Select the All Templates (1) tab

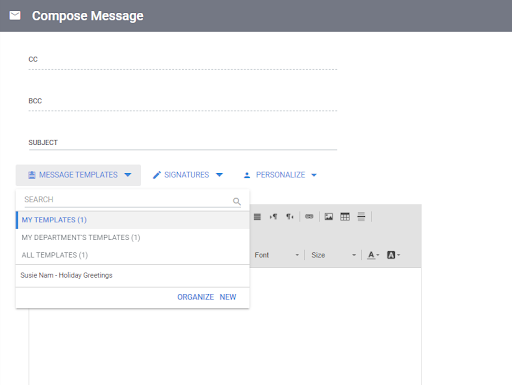pyautogui.click(x=133, y=255)
